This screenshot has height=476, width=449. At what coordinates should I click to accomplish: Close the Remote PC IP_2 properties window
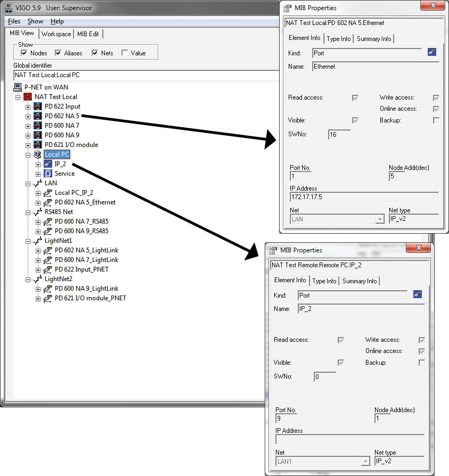[x=419, y=248]
